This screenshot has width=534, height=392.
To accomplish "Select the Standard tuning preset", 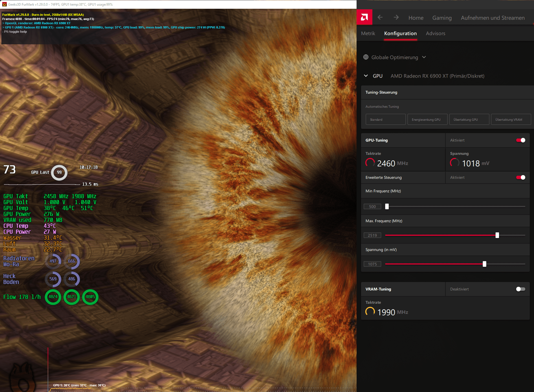I will pos(386,119).
